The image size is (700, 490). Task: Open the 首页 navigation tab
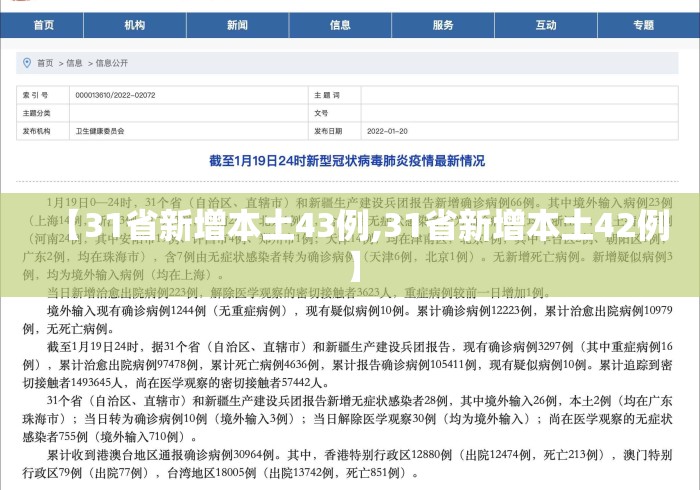pyautogui.click(x=42, y=25)
